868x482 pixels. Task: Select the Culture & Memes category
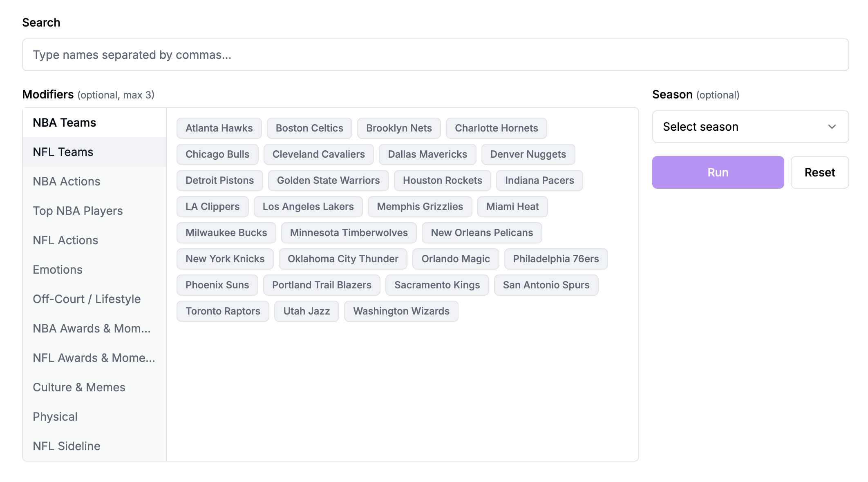tap(94, 387)
